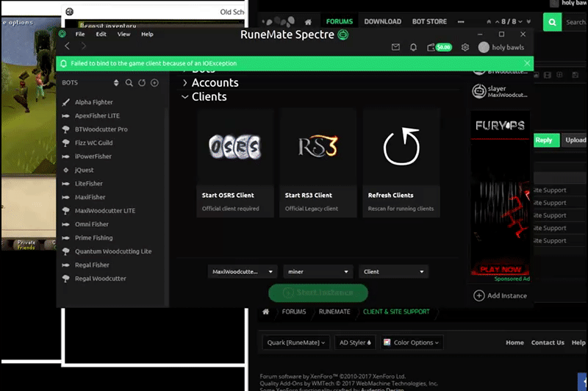Click the Start Instance button

click(x=318, y=293)
